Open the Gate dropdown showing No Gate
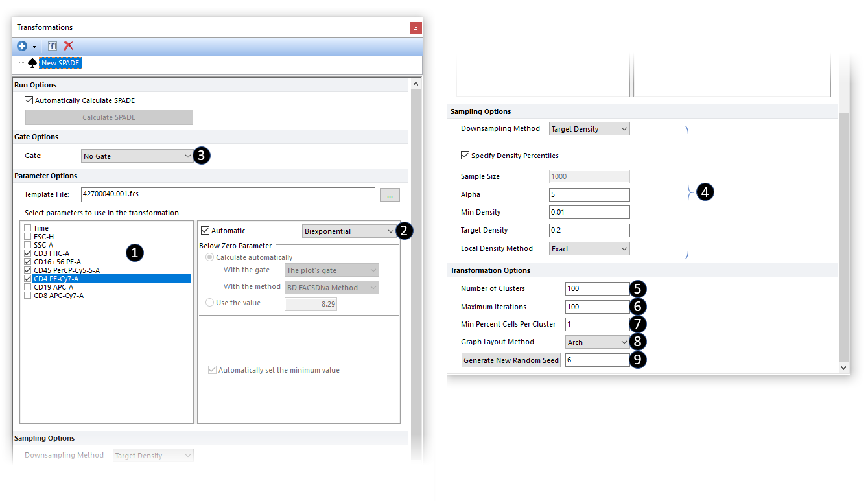Viewport: 868px width, 501px height. click(x=137, y=156)
